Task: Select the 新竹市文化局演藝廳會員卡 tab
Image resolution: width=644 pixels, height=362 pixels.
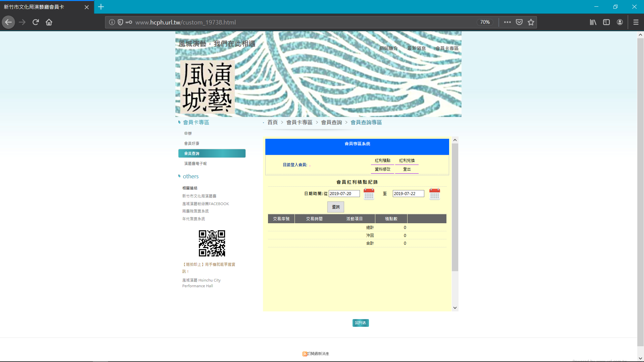Action: (x=47, y=7)
